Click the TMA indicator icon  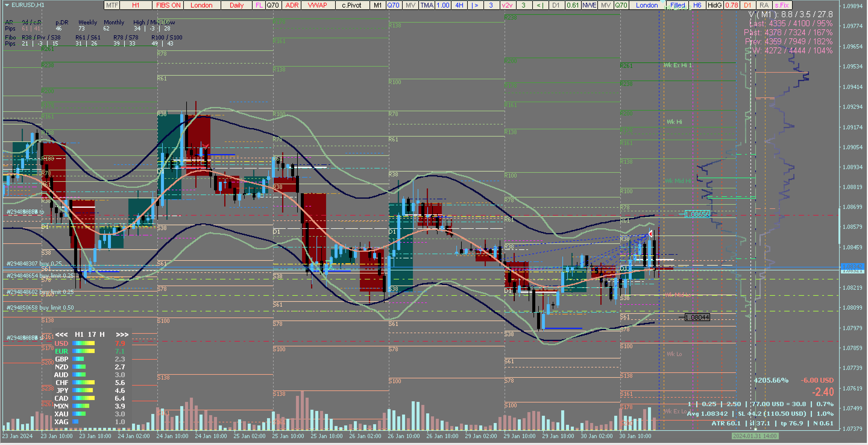point(426,5)
